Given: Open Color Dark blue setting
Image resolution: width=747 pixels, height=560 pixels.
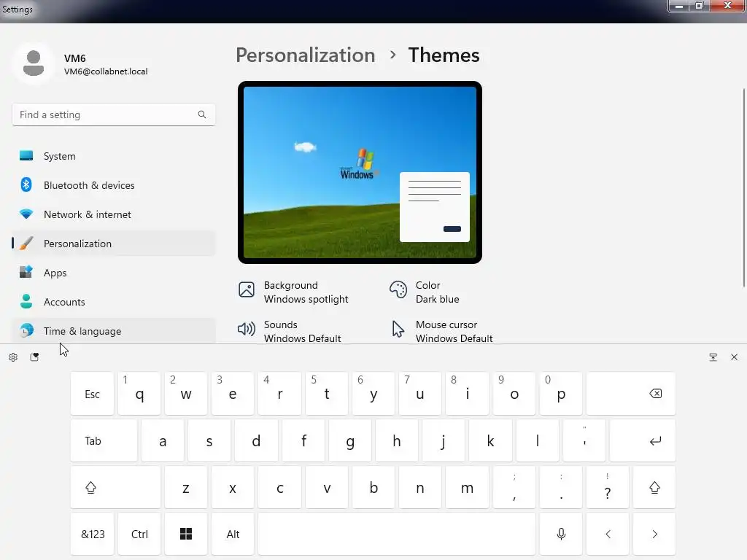Looking at the screenshot, I should click(x=425, y=292).
